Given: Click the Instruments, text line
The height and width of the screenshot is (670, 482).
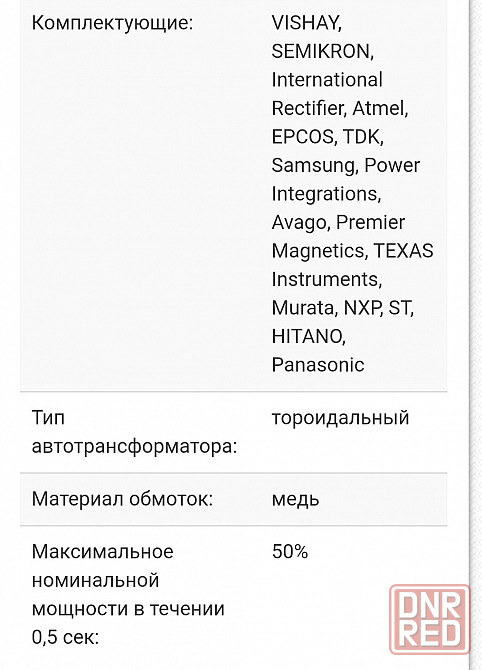Looking at the screenshot, I should point(327,279).
